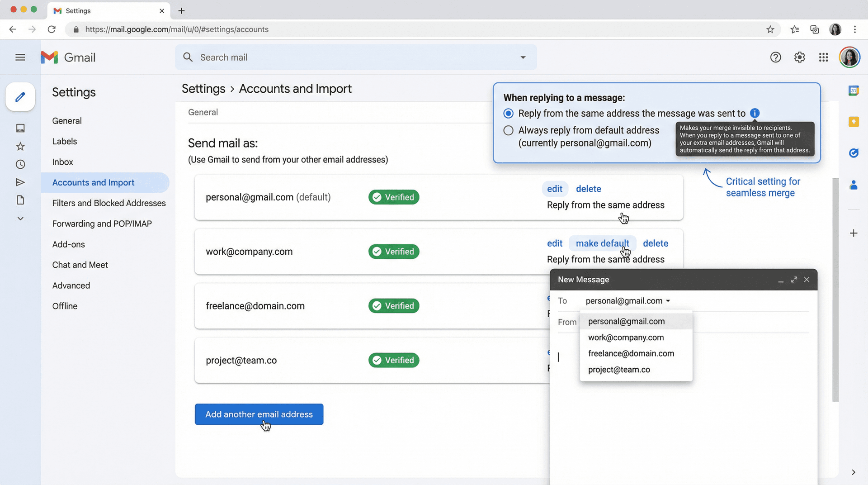Switch to Filters and Blocked Addresses settings
Screen dimensions: 868x485
(x=108, y=203)
